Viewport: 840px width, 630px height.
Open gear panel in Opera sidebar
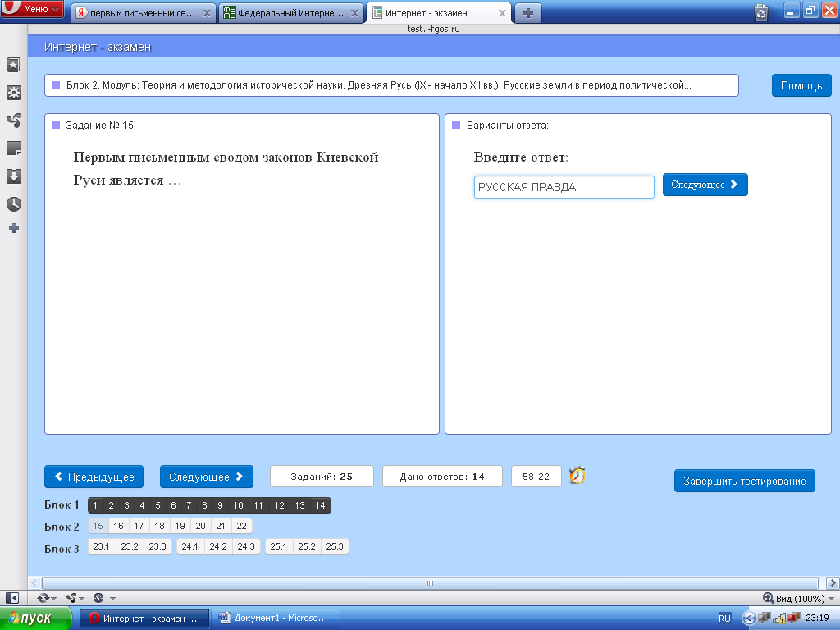coord(13,93)
